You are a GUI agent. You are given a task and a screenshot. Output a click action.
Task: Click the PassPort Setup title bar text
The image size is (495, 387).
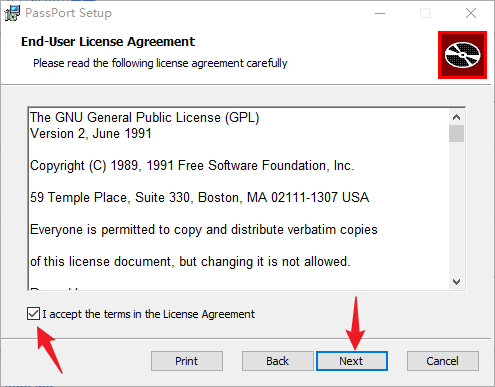pyautogui.click(x=68, y=13)
